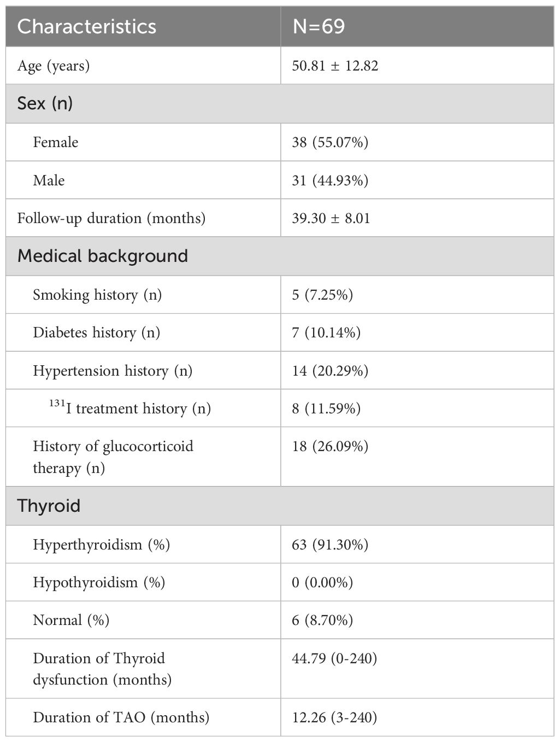
Task: Select the N=69 column header
Action: pos(319,27)
